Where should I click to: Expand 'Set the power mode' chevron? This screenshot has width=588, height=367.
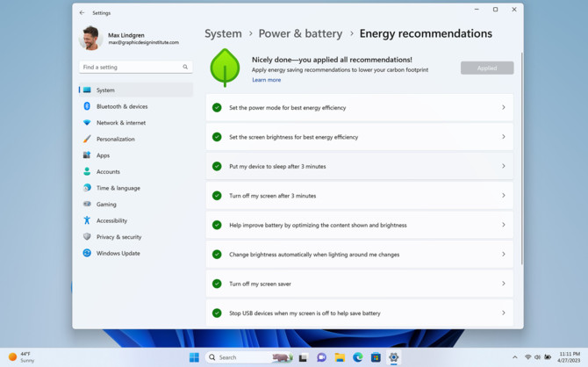coord(504,107)
